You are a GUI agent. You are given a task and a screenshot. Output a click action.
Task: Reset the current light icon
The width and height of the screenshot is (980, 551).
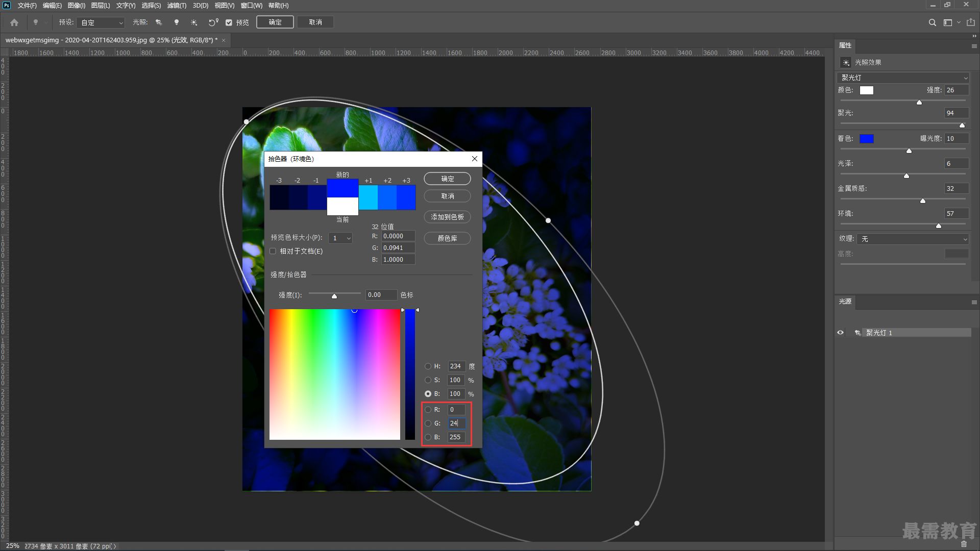[x=213, y=22]
